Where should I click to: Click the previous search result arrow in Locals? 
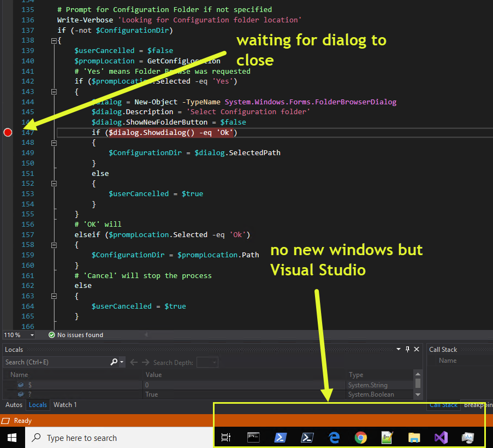[x=134, y=362]
